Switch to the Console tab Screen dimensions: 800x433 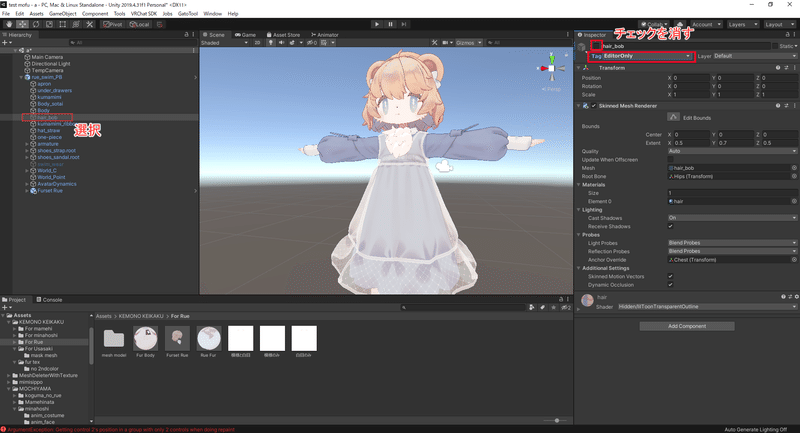click(x=49, y=299)
